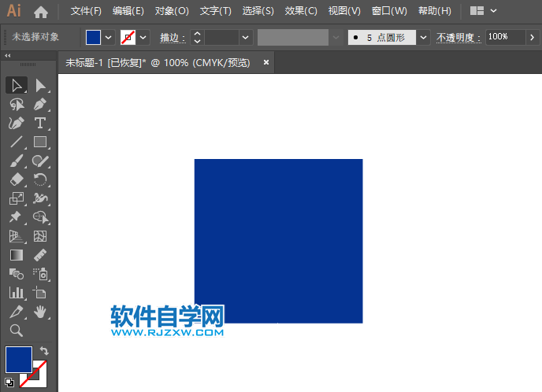Expand the stroke weight dropdown
The image size is (542, 392).
pyautogui.click(x=246, y=37)
